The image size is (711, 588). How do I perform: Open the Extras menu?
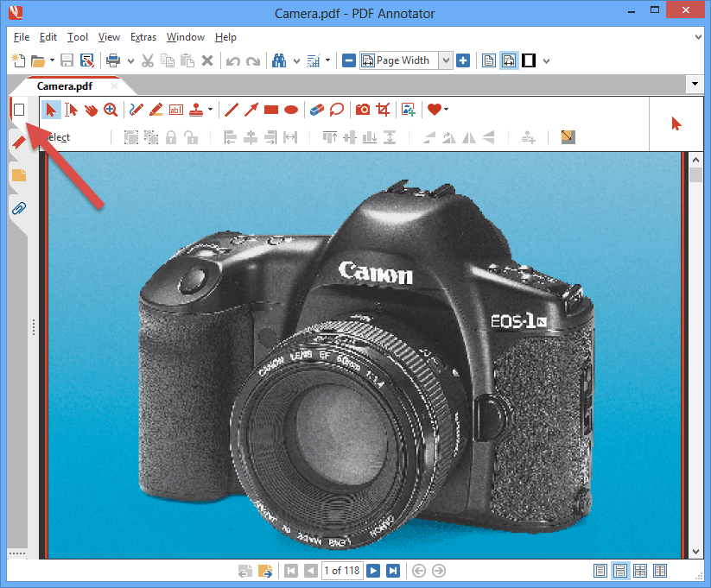143,37
